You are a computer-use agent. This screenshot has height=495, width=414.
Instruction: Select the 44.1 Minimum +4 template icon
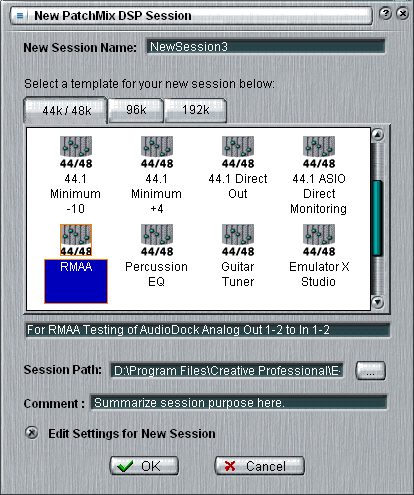pyautogui.click(x=157, y=152)
